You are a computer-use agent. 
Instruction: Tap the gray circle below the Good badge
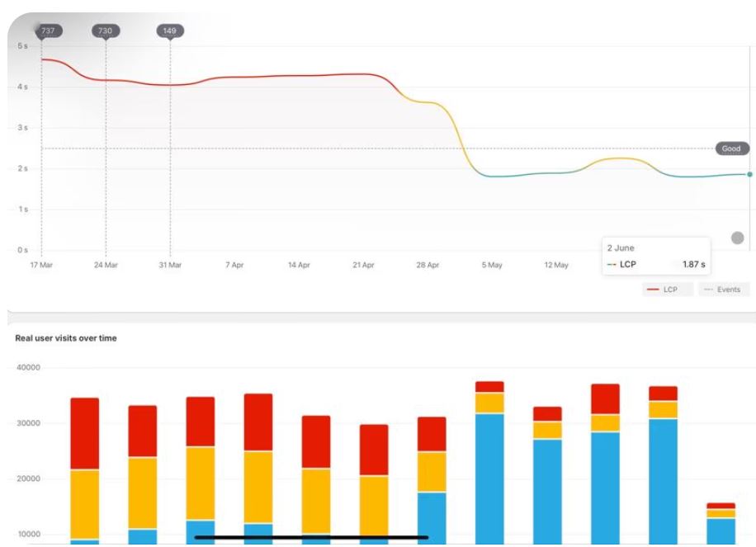coord(737,238)
